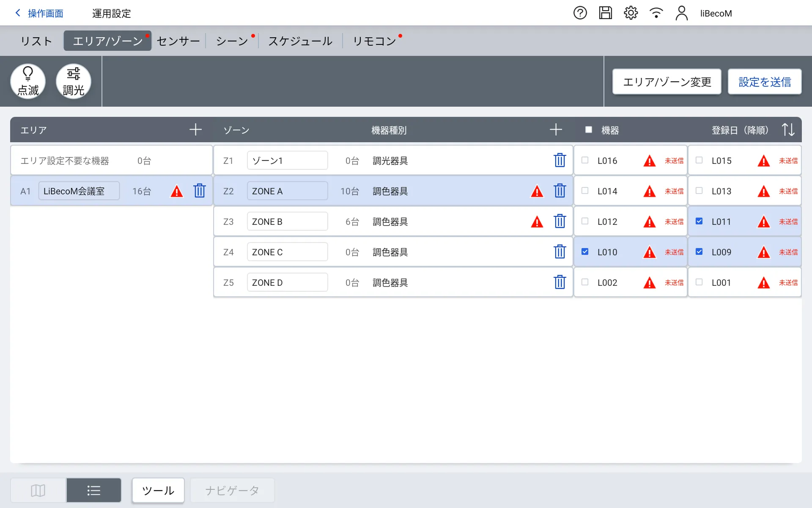Add a new area with plus icon

[x=195, y=130]
